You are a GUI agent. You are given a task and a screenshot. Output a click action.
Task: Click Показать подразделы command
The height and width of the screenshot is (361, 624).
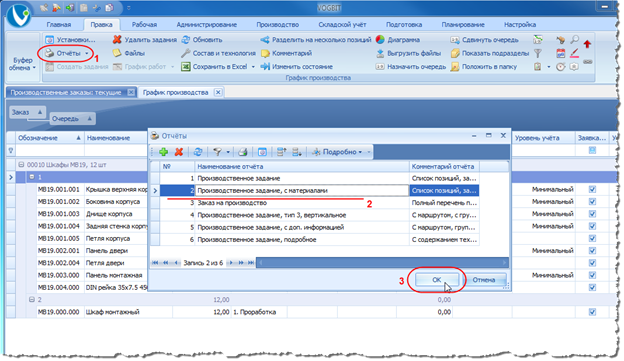490,53
